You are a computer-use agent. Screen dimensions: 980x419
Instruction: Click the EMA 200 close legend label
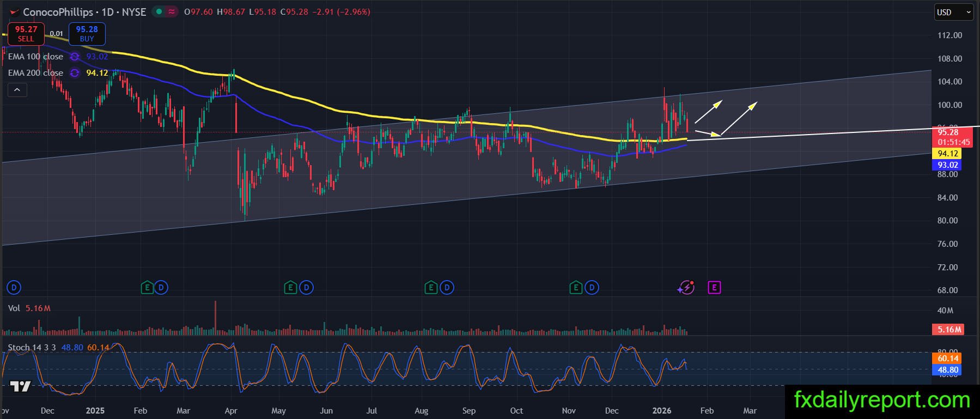pos(35,73)
